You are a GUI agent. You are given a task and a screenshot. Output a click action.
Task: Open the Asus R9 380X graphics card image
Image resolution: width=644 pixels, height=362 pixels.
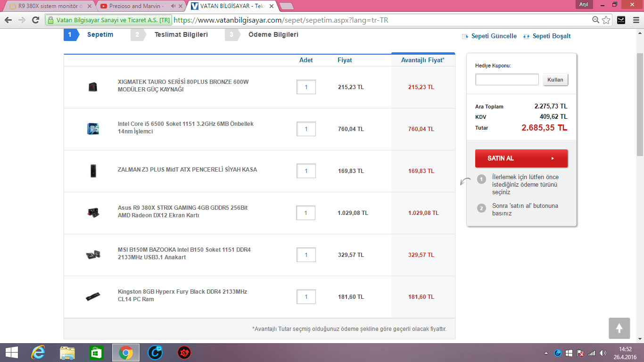point(93,213)
